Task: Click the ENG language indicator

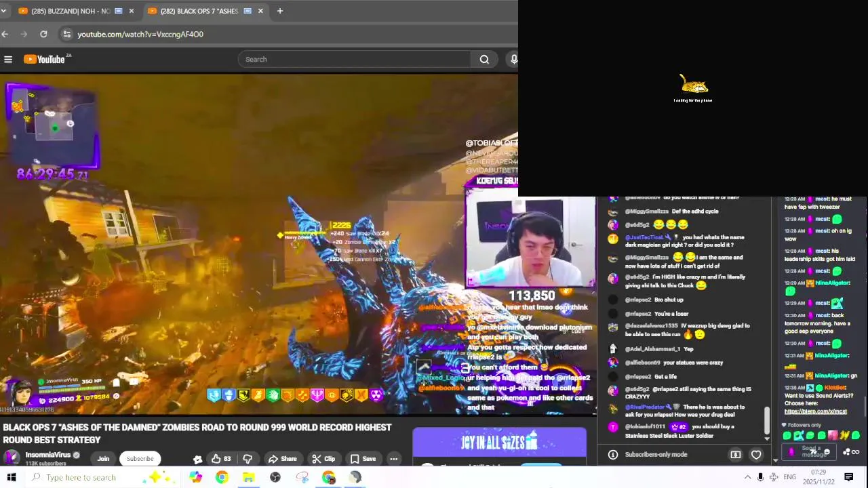Action: point(789,477)
